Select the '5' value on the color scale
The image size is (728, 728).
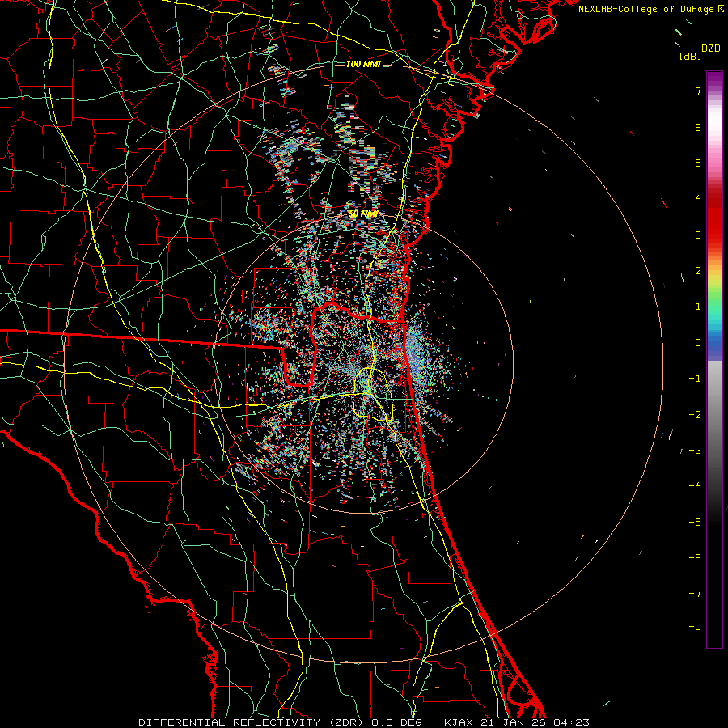pyautogui.click(x=698, y=163)
